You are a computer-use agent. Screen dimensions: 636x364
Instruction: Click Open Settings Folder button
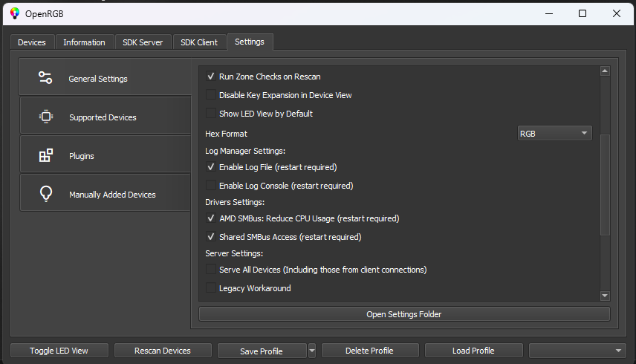tap(404, 314)
